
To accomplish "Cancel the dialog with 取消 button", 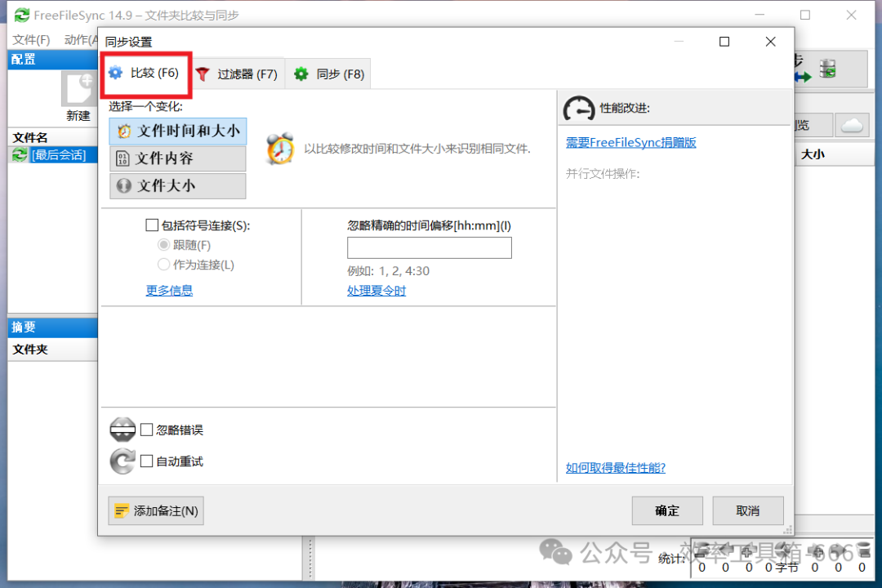I will pyautogui.click(x=748, y=511).
